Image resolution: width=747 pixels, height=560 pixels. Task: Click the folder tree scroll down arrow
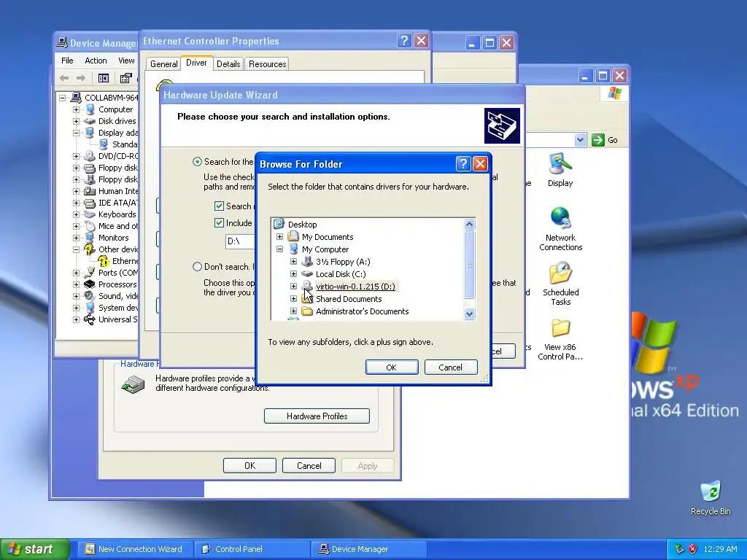point(469,314)
